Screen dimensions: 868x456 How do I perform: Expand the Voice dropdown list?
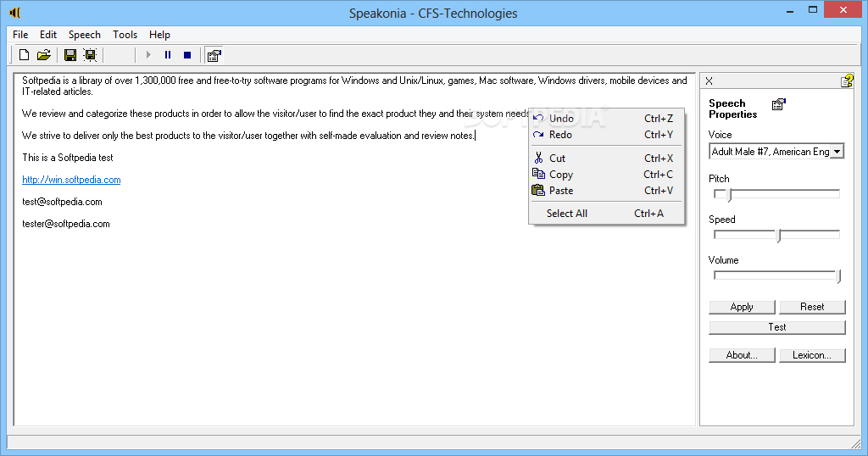coord(837,152)
